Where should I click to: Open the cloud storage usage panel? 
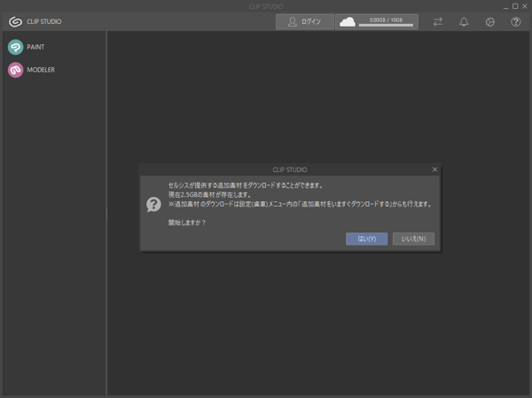tap(377, 21)
